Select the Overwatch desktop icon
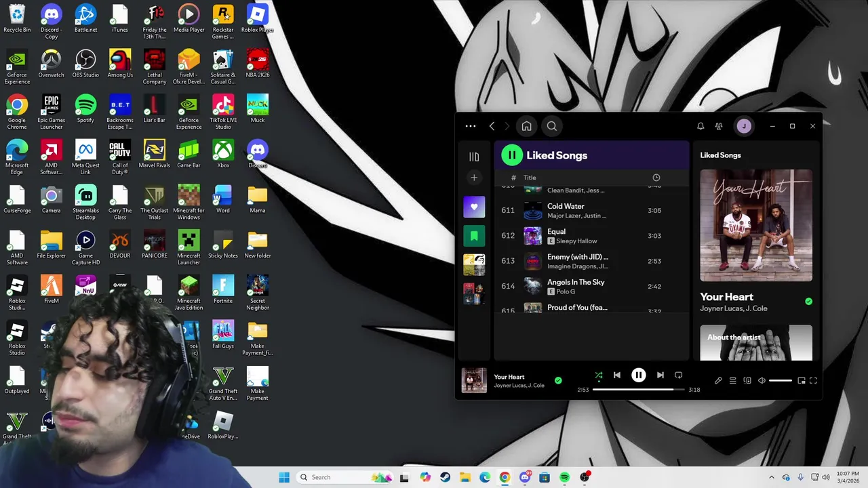 coord(51,64)
